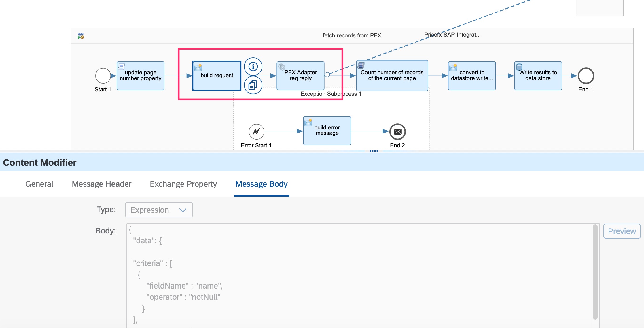The height and width of the screenshot is (328, 644).
Task: Select the End 1 event circle
Action: click(586, 76)
